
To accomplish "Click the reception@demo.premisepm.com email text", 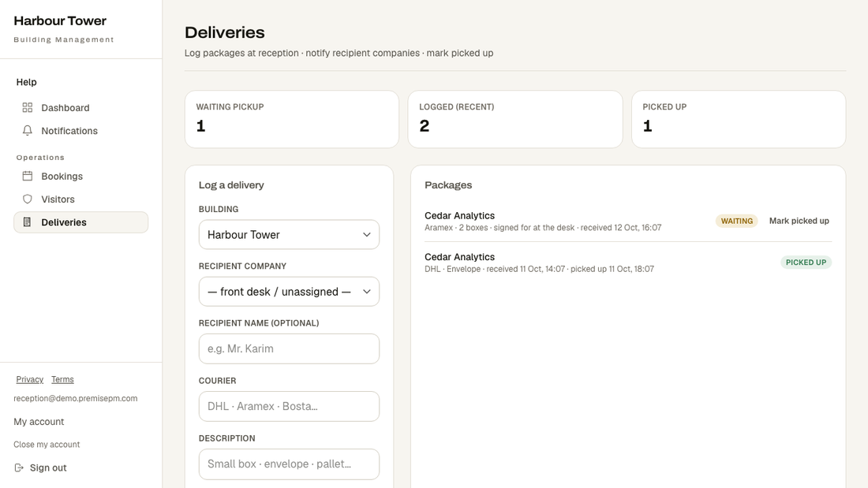I will point(75,398).
